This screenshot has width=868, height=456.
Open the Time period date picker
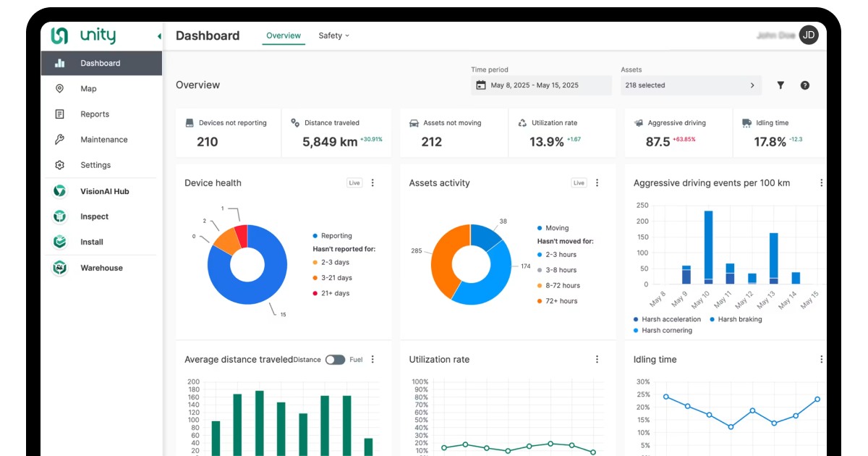(x=542, y=85)
